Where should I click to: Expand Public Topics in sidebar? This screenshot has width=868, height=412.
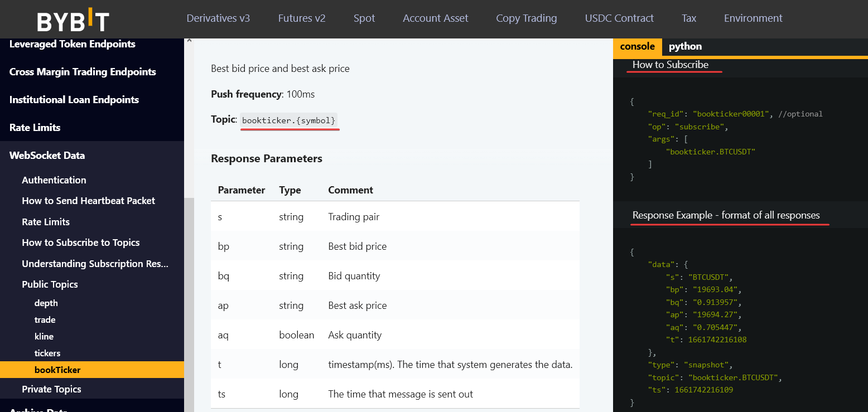pos(50,284)
